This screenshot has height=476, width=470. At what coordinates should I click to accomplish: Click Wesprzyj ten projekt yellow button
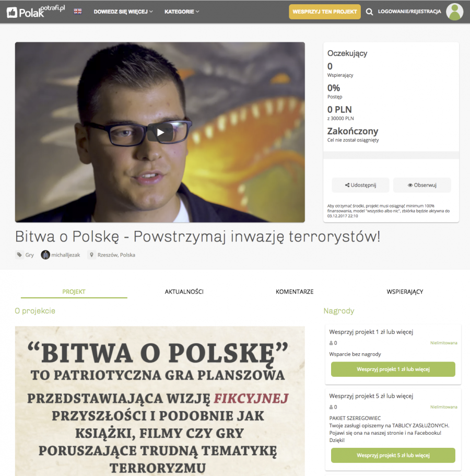[325, 11]
